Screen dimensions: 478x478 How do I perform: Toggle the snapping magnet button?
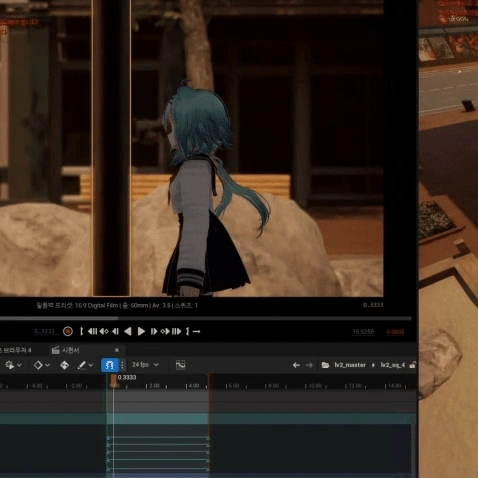pos(109,365)
